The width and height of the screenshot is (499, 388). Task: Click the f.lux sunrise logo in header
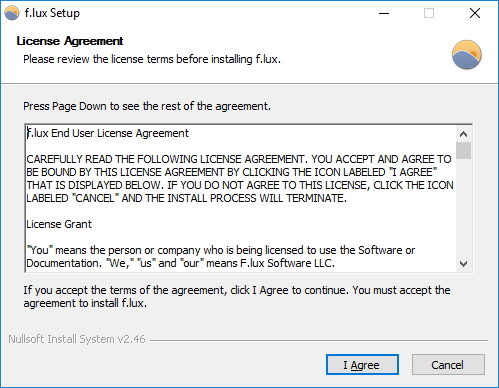(x=466, y=55)
